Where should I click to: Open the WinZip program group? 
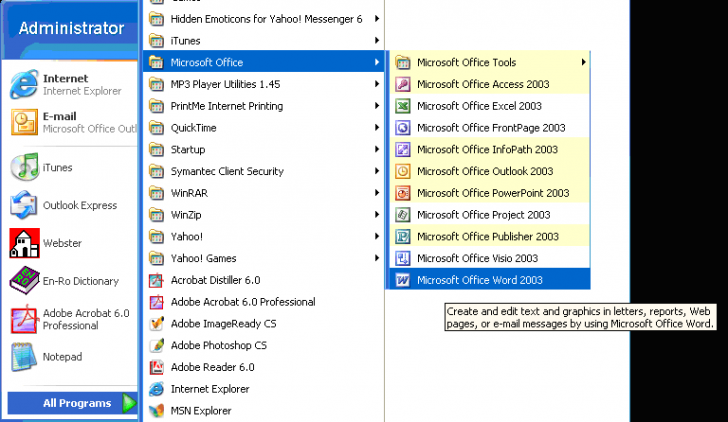[263, 214]
